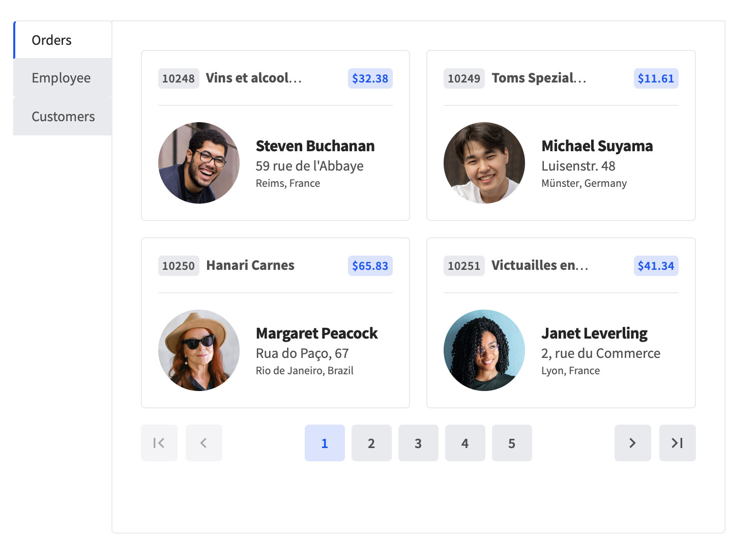Image resolution: width=756 pixels, height=557 pixels.
Task: Click the $11.61 price badge
Action: click(x=656, y=78)
